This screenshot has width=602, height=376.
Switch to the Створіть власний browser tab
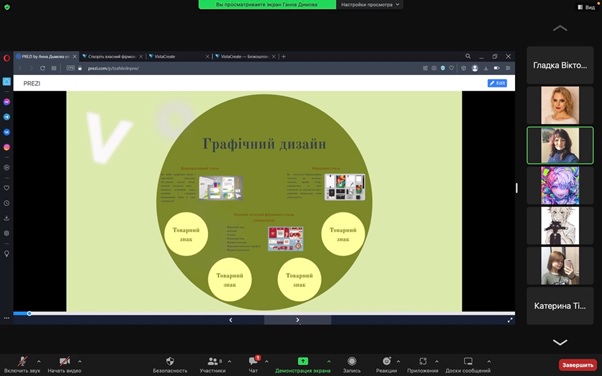111,56
